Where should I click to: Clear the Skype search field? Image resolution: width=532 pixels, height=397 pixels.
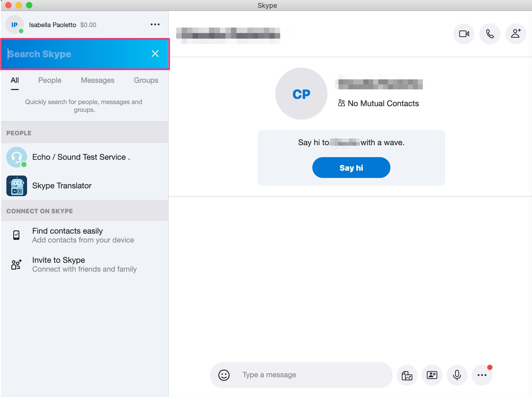[155, 54]
